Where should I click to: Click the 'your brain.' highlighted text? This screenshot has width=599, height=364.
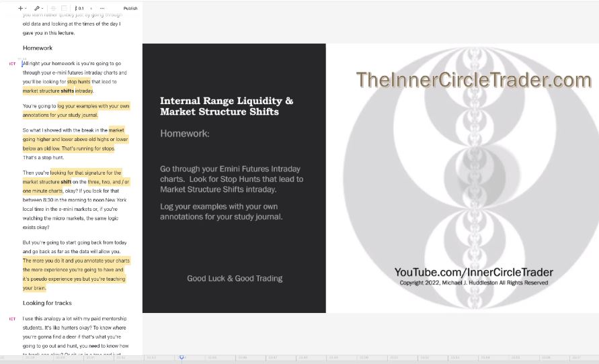(x=34, y=288)
